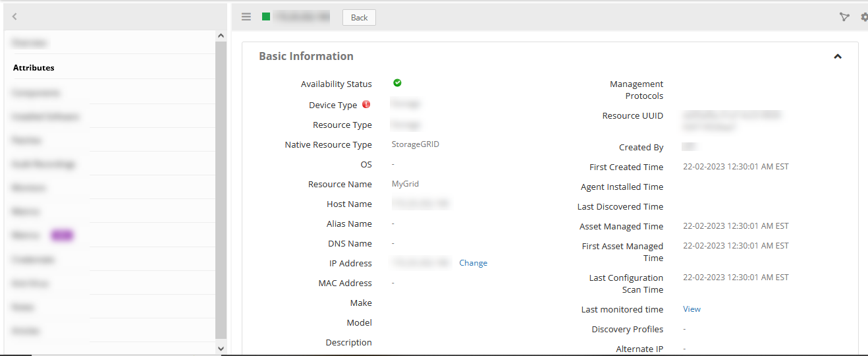Click the Change link beside IP Address
This screenshot has width=868, height=356.
click(x=473, y=263)
